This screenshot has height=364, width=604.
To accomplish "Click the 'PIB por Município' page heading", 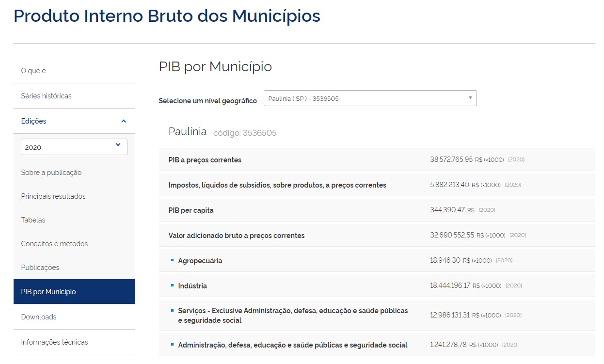I will (x=215, y=67).
